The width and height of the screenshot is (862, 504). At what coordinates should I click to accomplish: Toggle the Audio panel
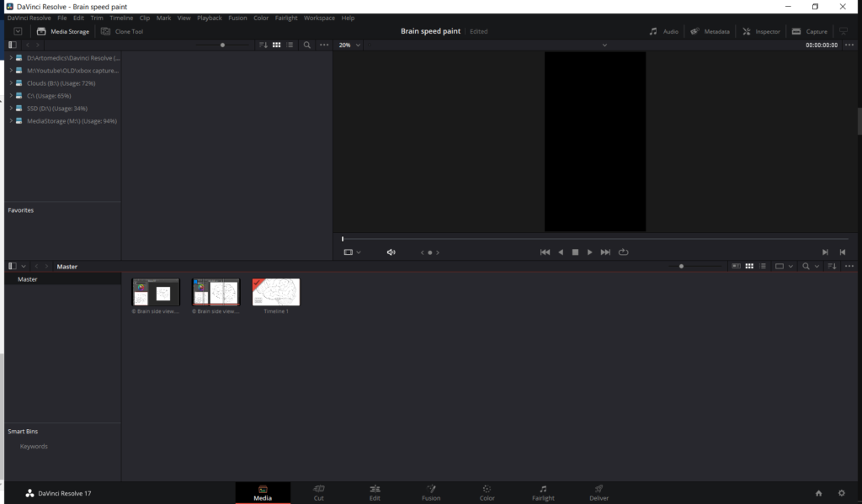coord(664,31)
